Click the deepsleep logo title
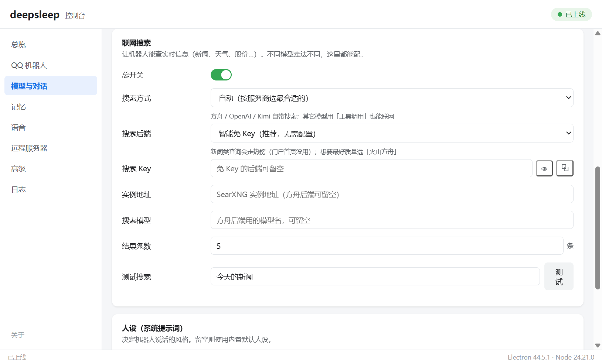Image resolution: width=602 pixels, height=364 pixels. point(35,15)
